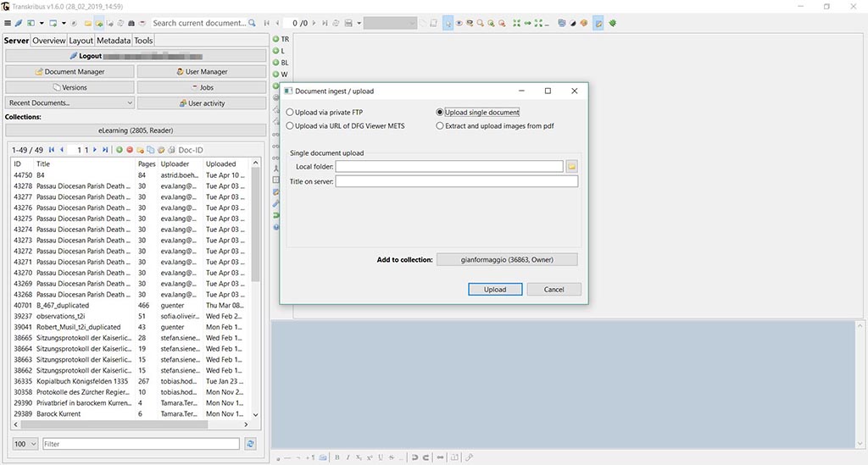Toggle the highlighted edit pencil icon
The image size is (868, 465).
point(598,23)
